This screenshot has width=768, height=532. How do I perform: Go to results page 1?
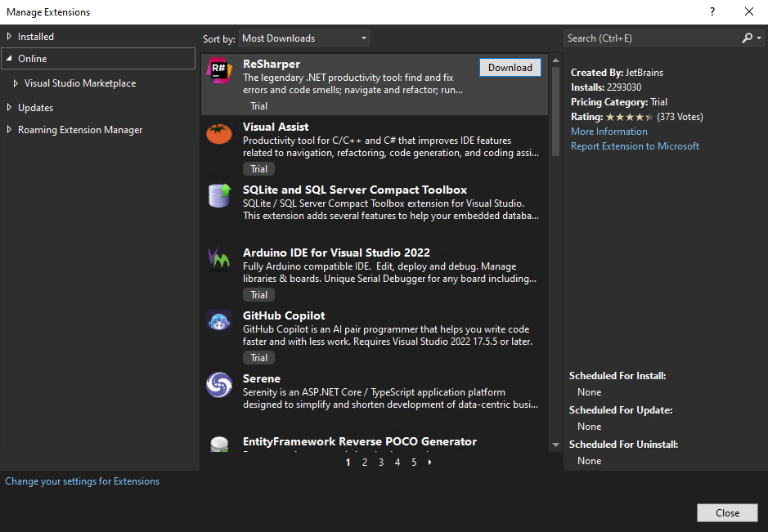(348, 462)
